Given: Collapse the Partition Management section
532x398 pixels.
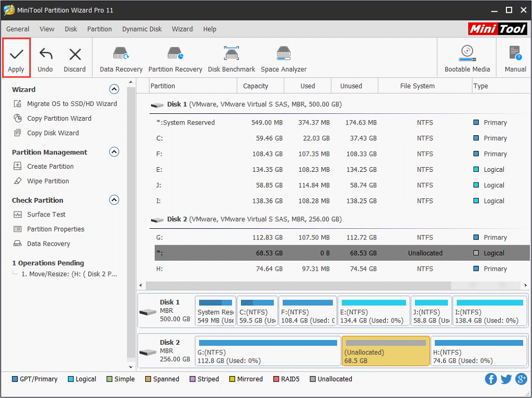Looking at the screenshot, I should point(114,152).
